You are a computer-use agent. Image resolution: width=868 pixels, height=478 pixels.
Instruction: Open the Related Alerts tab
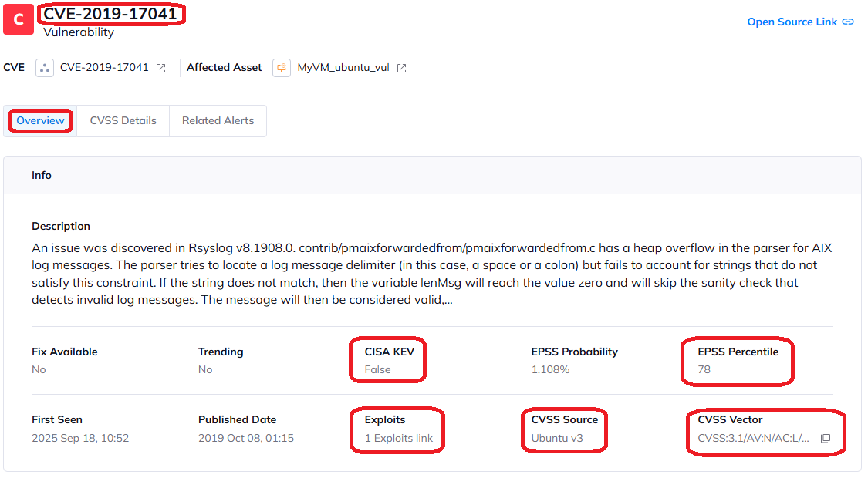pos(218,120)
